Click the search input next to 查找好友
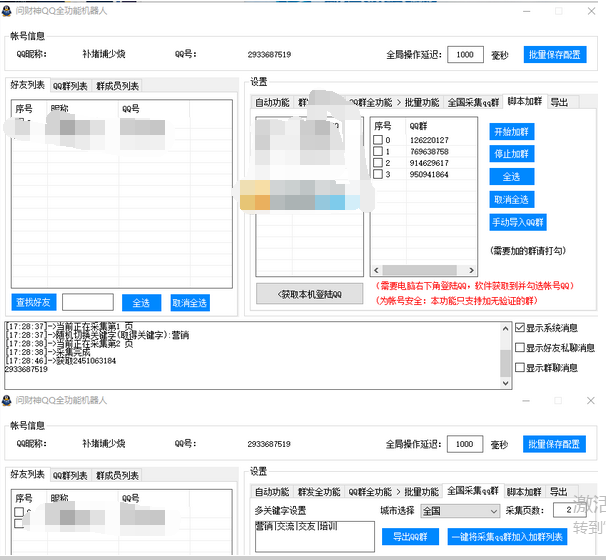This screenshot has height=560, width=606. click(x=88, y=302)
